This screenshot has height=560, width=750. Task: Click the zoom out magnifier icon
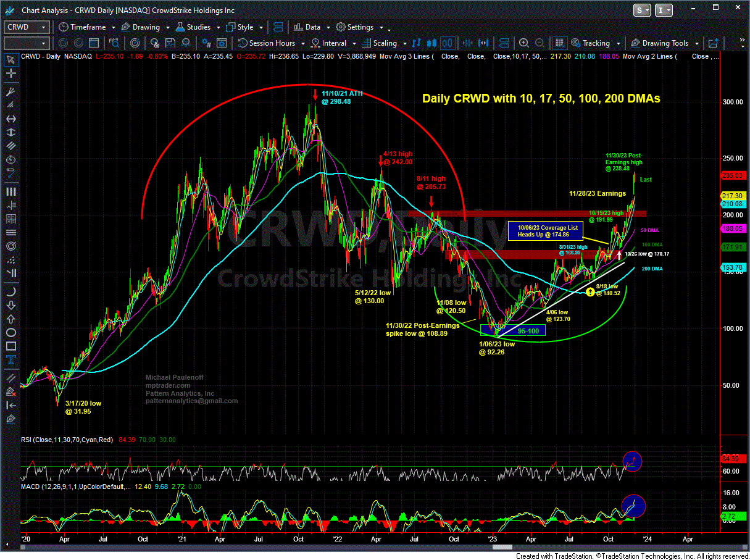pos(539,43)
